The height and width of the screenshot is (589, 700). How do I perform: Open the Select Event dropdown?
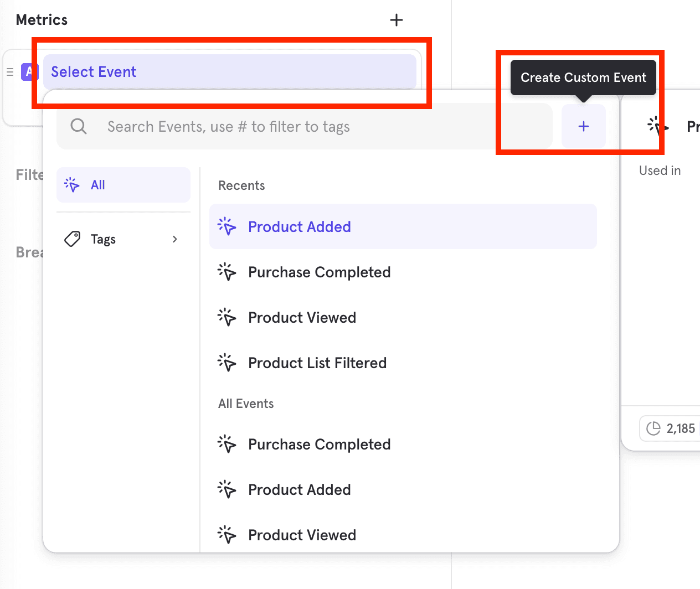coord(229,72)
